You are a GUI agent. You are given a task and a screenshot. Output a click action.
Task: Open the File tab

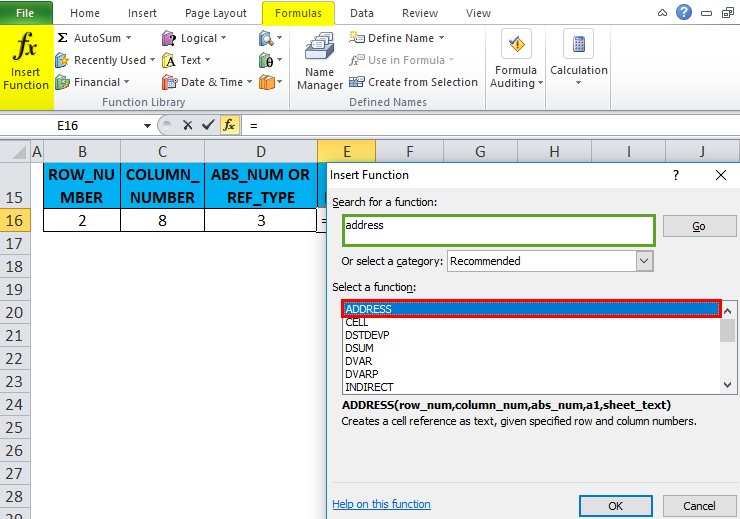pyautogui.click(x=25, y=13)
